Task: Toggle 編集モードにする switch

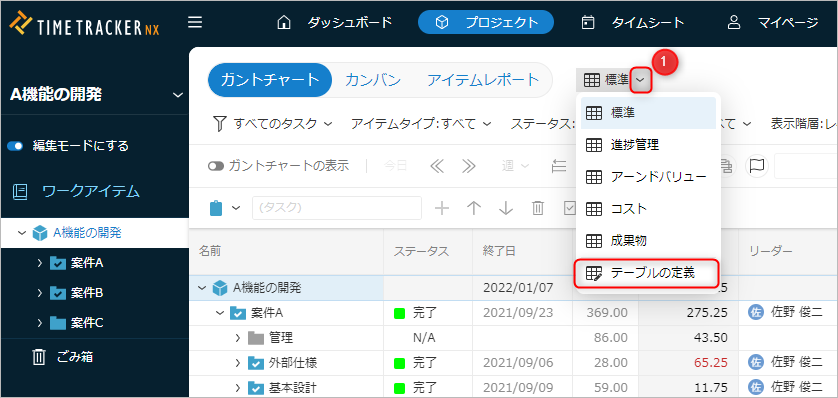Action: (15, 146)
